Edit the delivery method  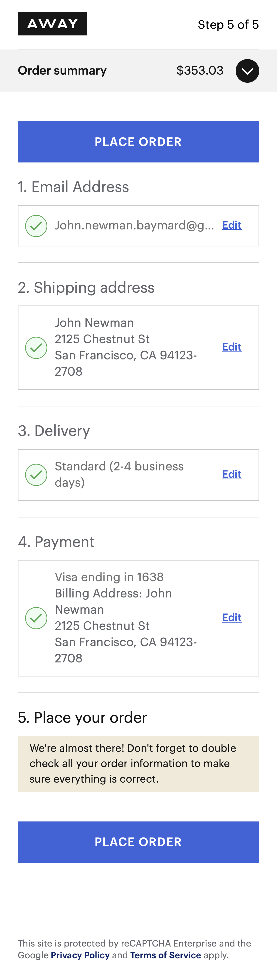231,474
